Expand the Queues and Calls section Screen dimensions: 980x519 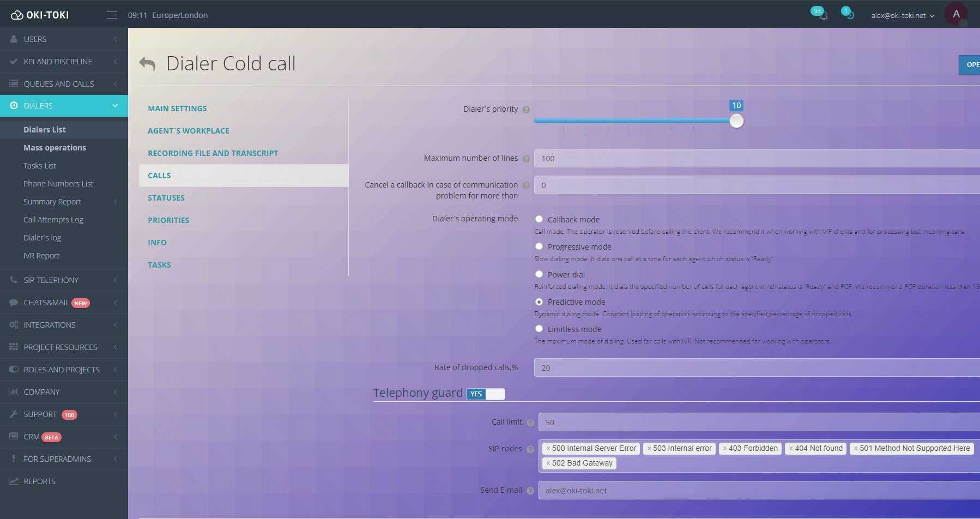point(116,83)
